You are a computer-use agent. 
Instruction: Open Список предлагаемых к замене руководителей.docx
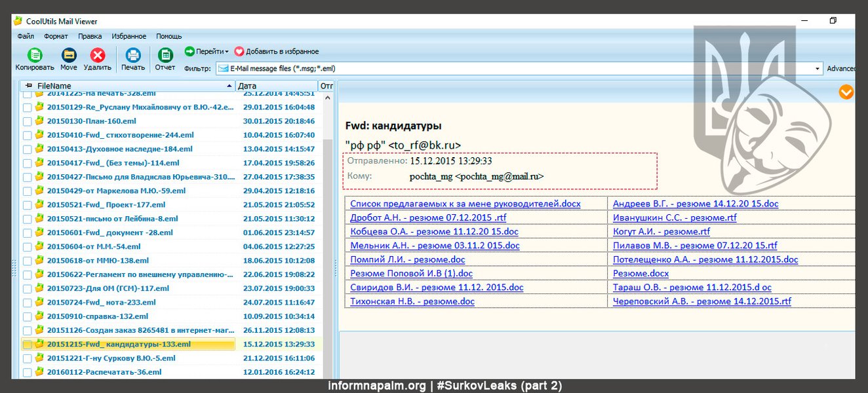465,204
